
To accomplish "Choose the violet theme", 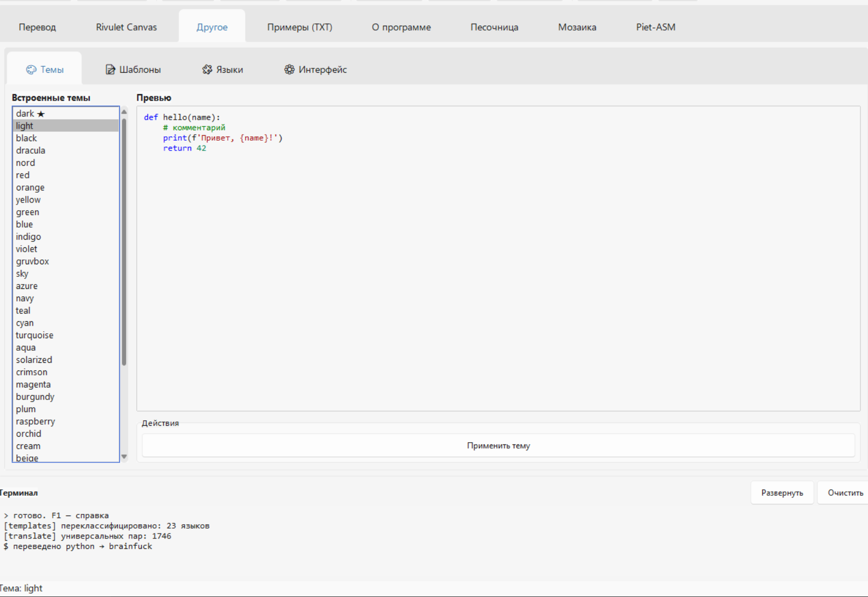I will coord(66,249).
